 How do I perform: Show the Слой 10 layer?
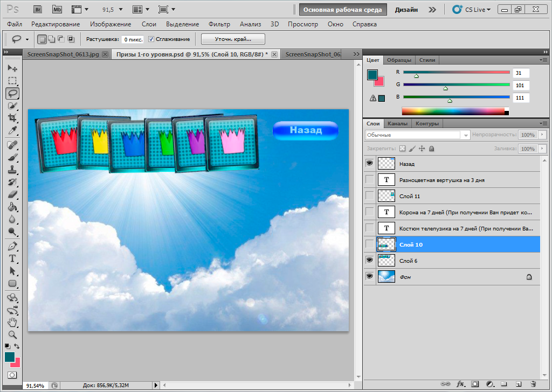point(370,244)
